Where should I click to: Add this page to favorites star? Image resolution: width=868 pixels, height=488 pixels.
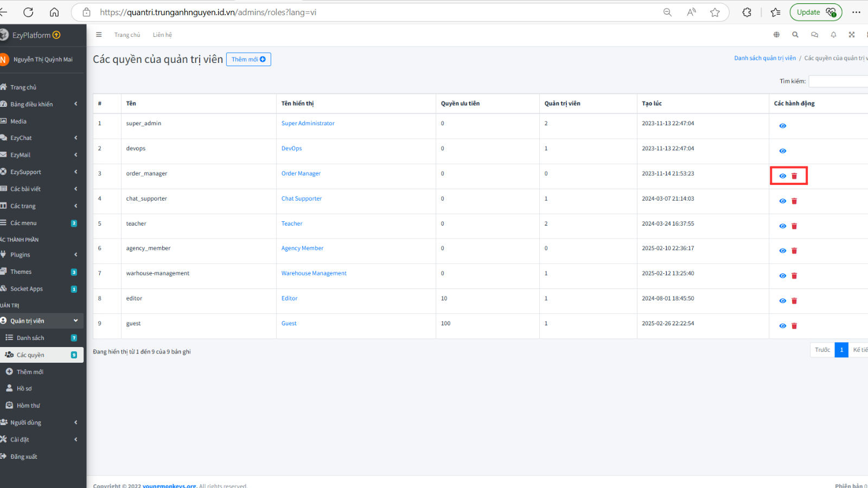(715, 12)
